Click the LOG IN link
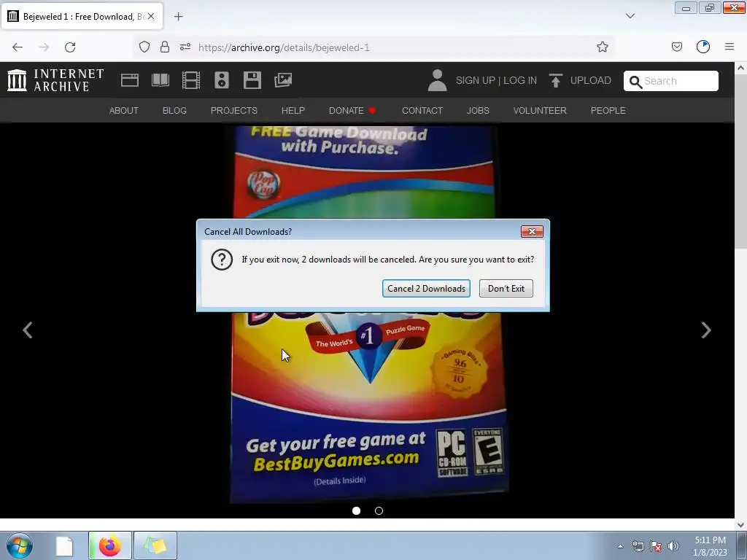The height and width of the screenshot is (560, 747). pos(519,80)
